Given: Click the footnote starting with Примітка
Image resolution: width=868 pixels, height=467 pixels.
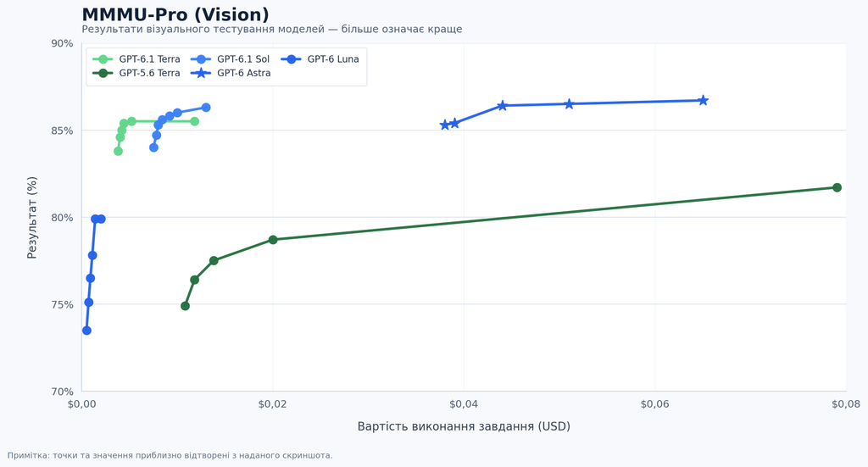Looking at the screenshot, I should point(170,455).
